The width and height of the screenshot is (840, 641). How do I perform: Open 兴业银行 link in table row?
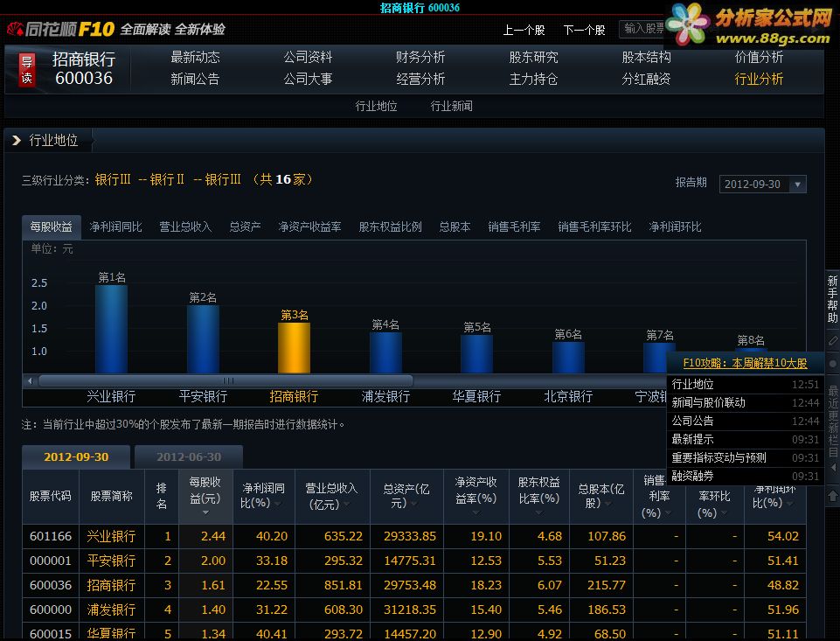[x=111, y=536]
